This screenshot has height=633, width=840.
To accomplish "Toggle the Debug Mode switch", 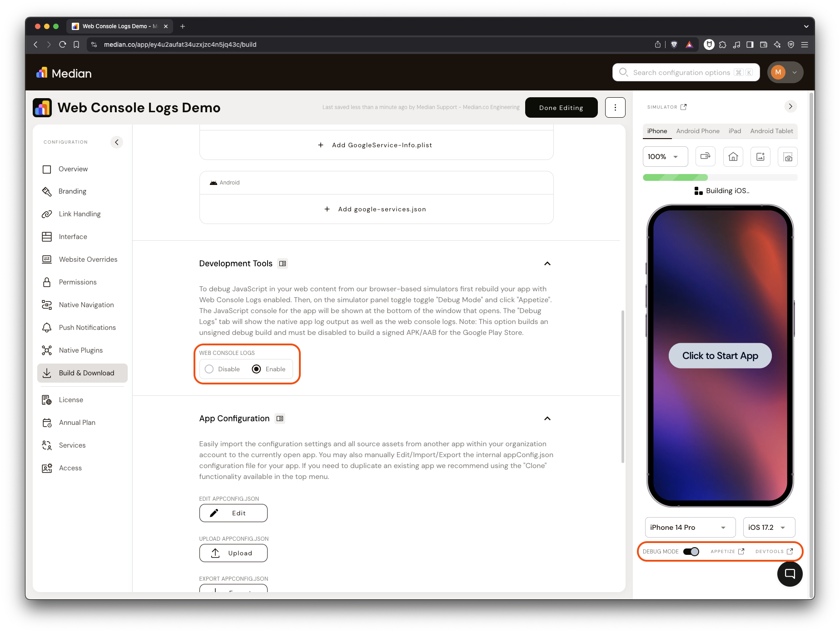I will coord(691,552).
